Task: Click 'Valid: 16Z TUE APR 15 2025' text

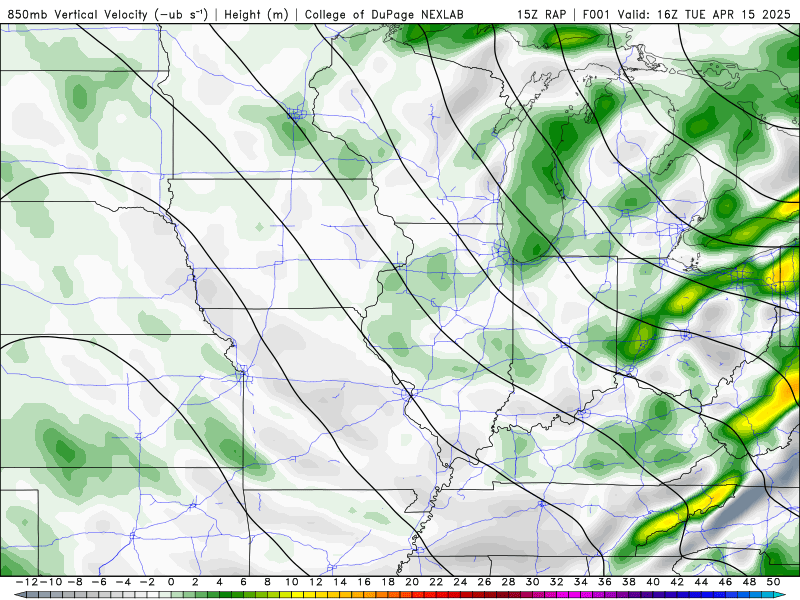Action: click(704, 14)
